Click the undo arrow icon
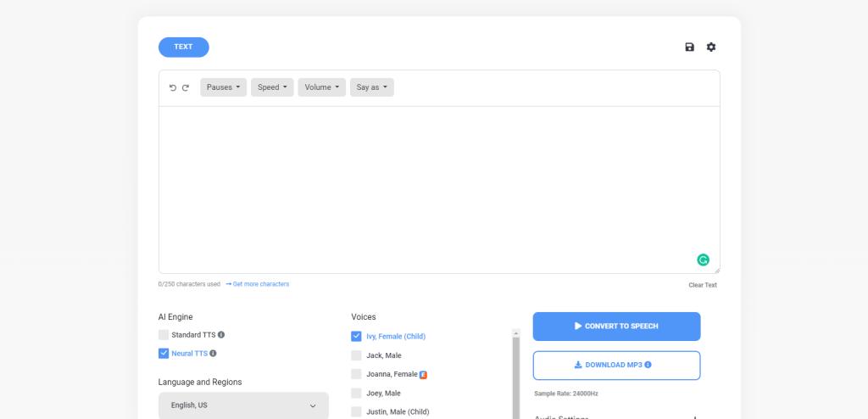 pyautogui.click(x=173, y=87)
